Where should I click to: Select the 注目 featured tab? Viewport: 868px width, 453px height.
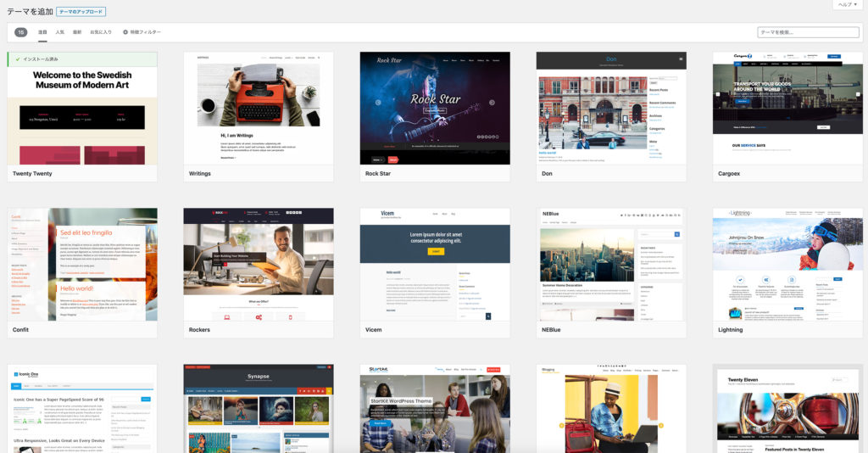[42, 32]
